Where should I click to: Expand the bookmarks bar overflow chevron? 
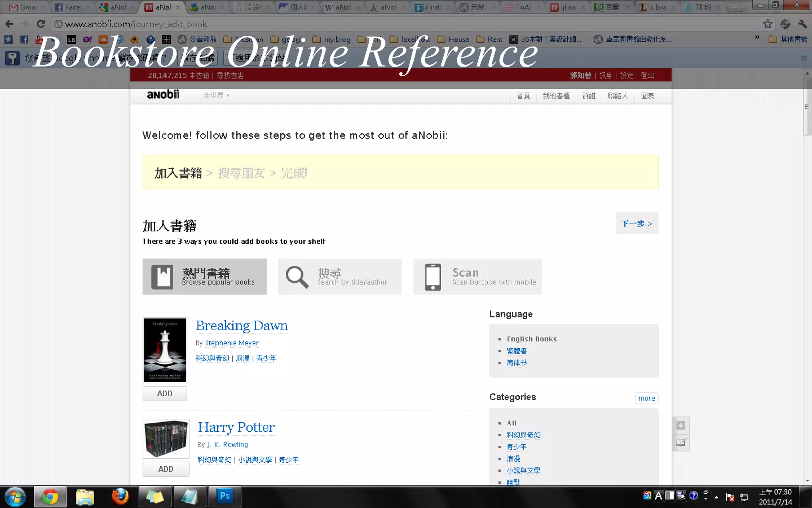pyautogui.click(x=757, y=37)
